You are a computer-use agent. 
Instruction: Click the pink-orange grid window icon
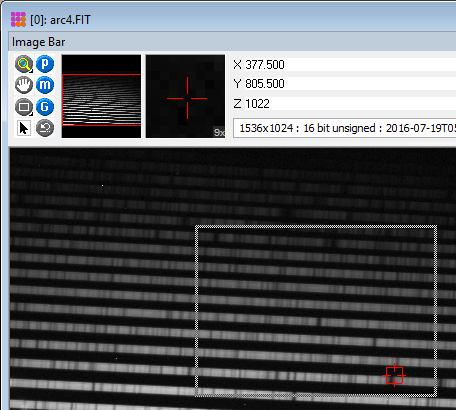pyautogui.click(x=18, y=19)
